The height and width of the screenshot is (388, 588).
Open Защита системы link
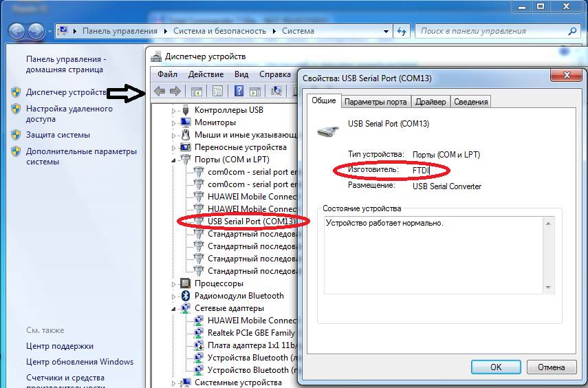click(x=58, y=135)
